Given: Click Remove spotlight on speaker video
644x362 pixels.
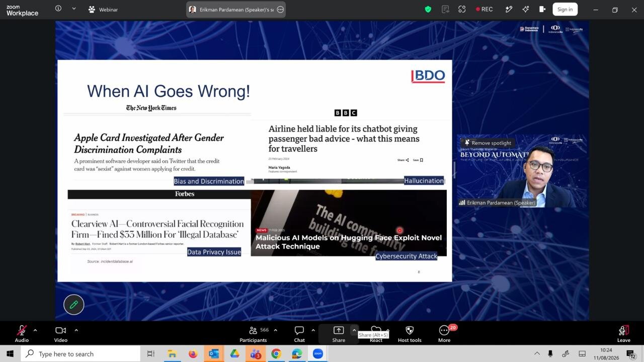Looking at the screenshot, I should coord(487,143).
